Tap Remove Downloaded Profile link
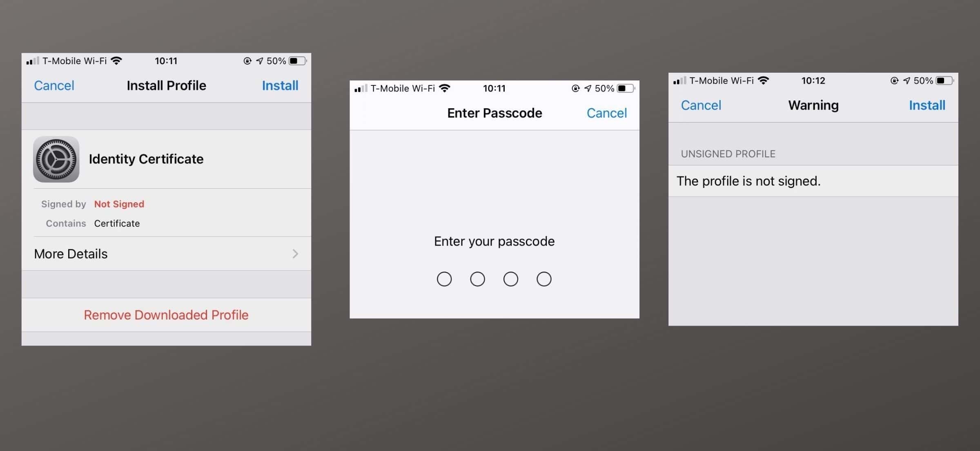 (x=166, y=315)
